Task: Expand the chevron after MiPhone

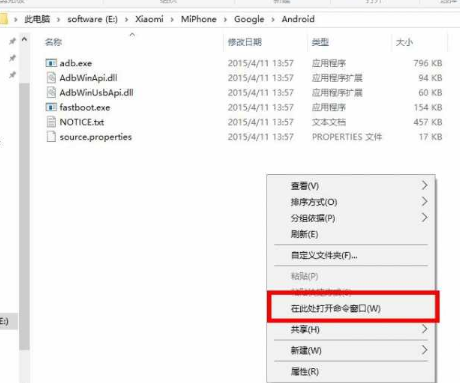Action: click(x=225, y=20)
